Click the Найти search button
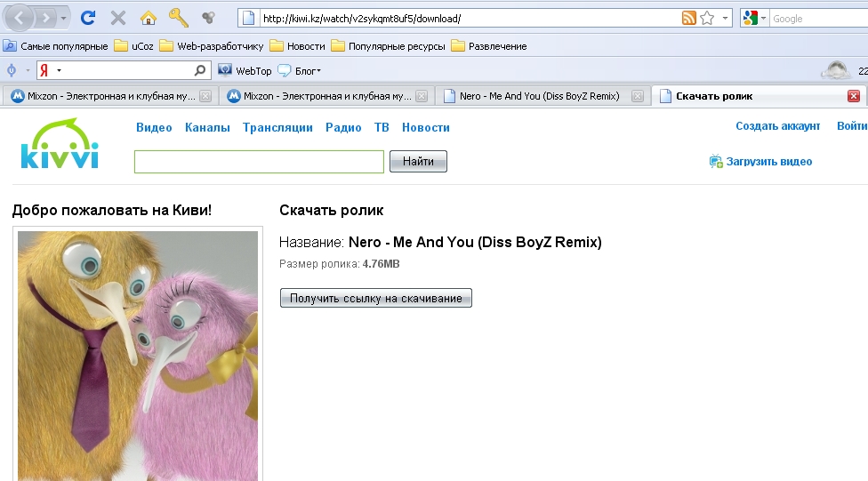 (x=418, y=162)
